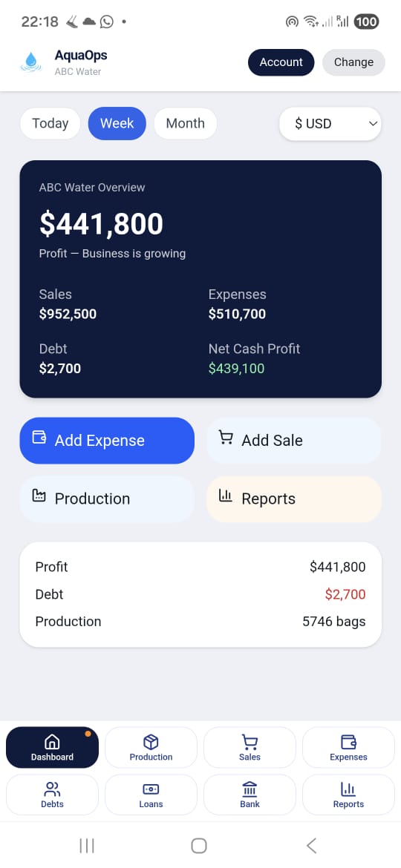Click the people icon on Debts nav tab
The height and width of the screenshot is (868, 401).
click(52, 789)
